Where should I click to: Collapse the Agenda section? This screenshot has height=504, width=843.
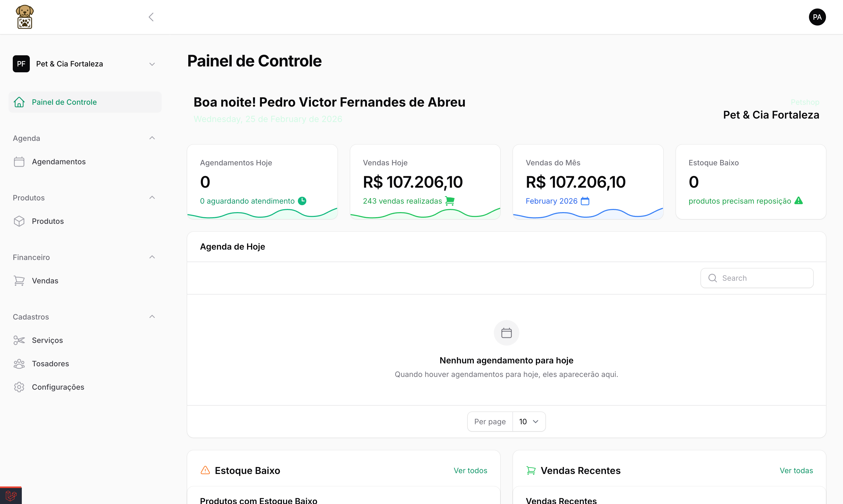(152, 138)
